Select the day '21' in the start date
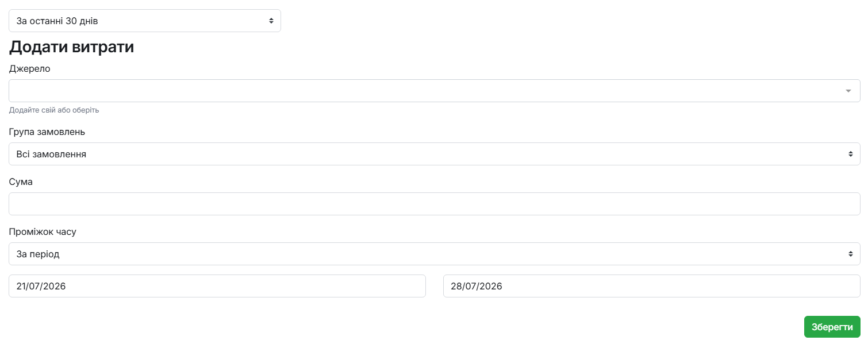 (22, 286)
